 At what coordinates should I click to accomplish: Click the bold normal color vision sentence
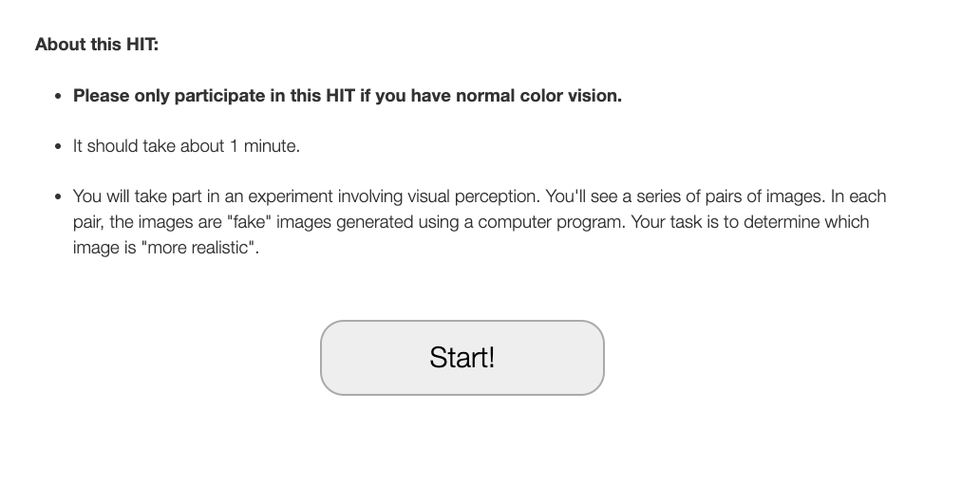click(348, 96)
